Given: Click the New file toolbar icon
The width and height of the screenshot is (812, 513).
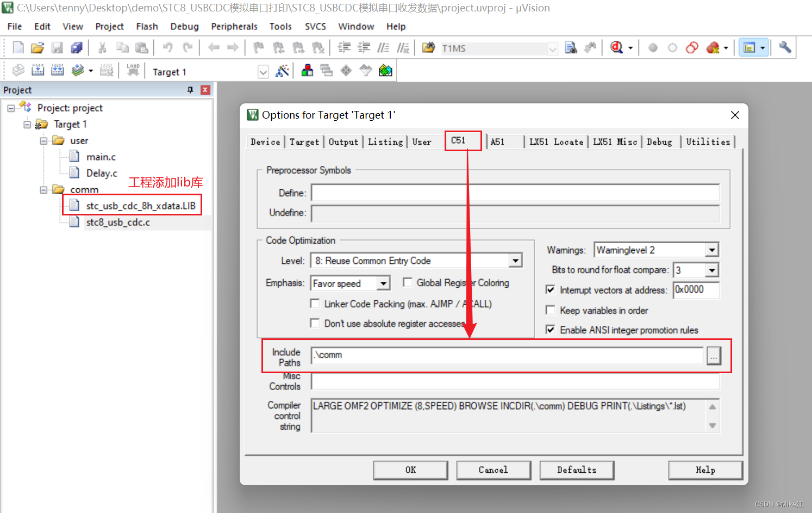Looking at the screenshot, I should (18, 48).
